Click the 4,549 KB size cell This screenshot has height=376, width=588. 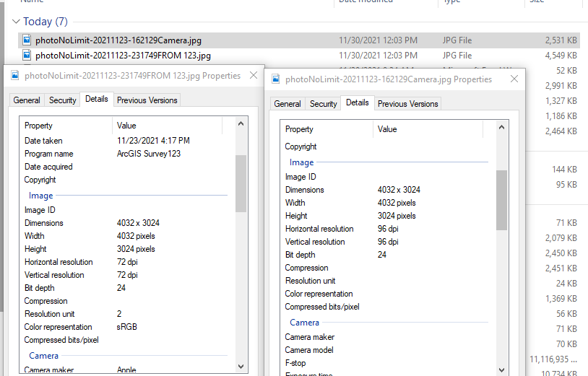[x=561, y=56]
